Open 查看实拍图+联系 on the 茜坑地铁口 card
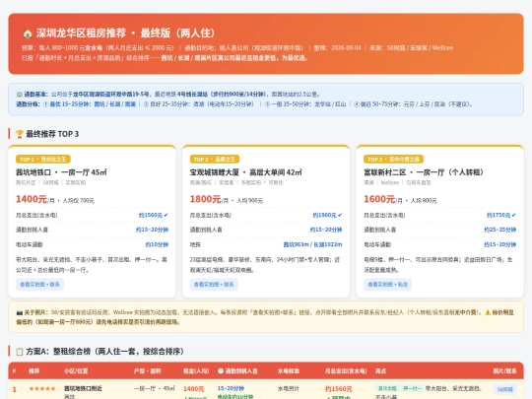 [39, 285]
